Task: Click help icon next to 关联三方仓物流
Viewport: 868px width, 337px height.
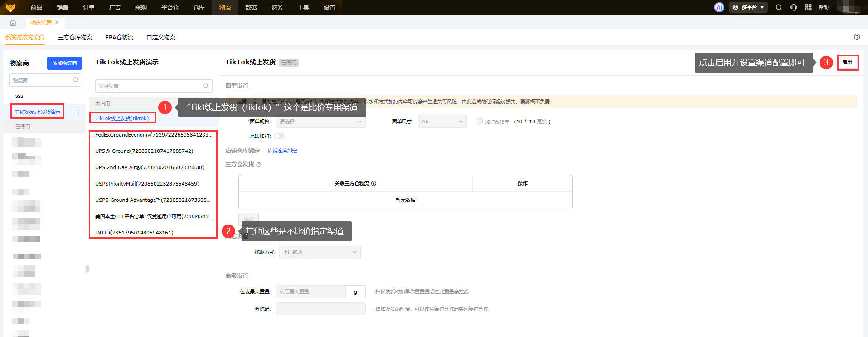Action: point(373,184)
